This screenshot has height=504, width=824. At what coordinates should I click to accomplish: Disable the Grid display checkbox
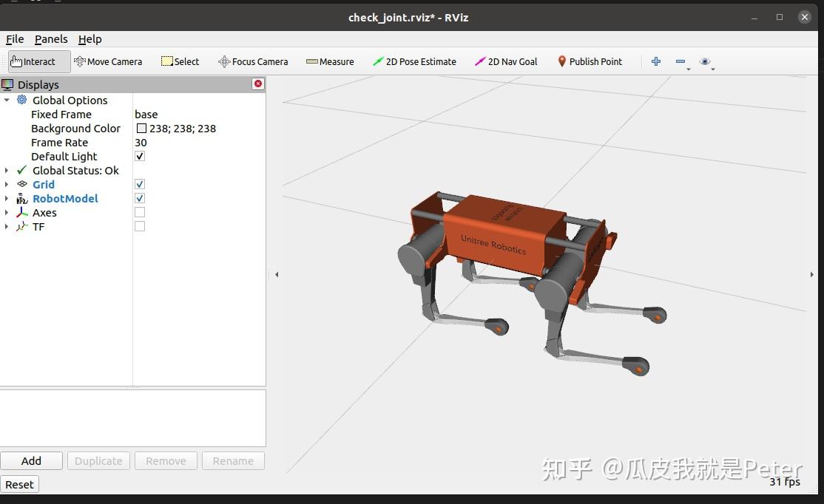tap(140, 184)
